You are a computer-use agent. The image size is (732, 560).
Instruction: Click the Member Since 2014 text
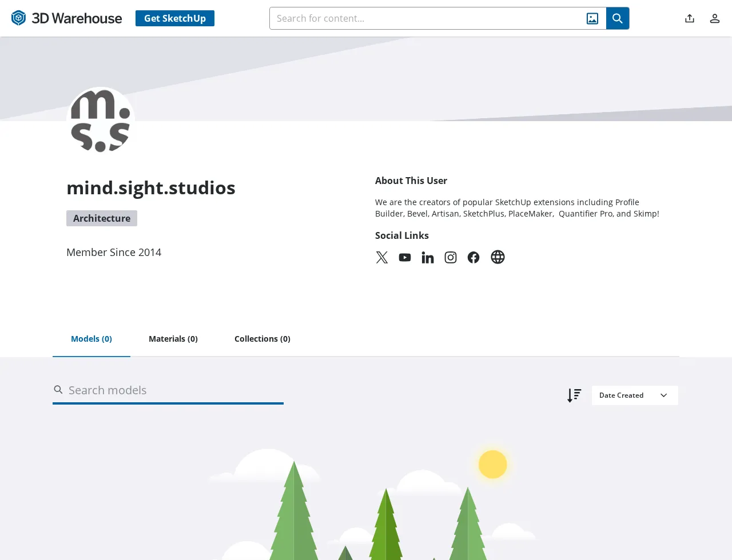point(114,252)
